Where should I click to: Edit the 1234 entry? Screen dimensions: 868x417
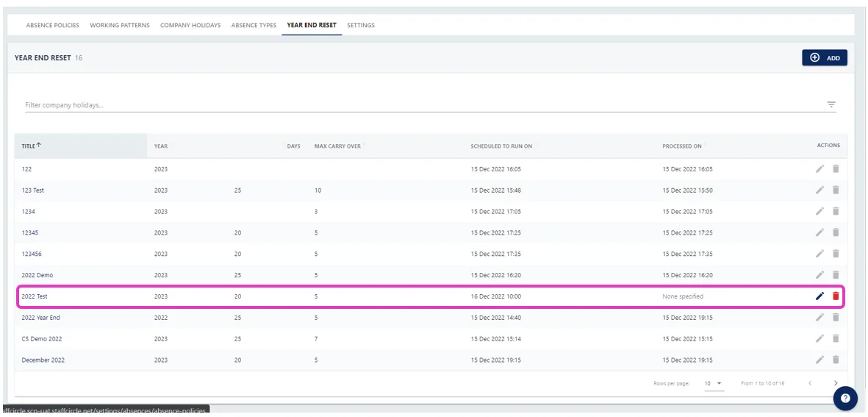click(x=819, y=211)
